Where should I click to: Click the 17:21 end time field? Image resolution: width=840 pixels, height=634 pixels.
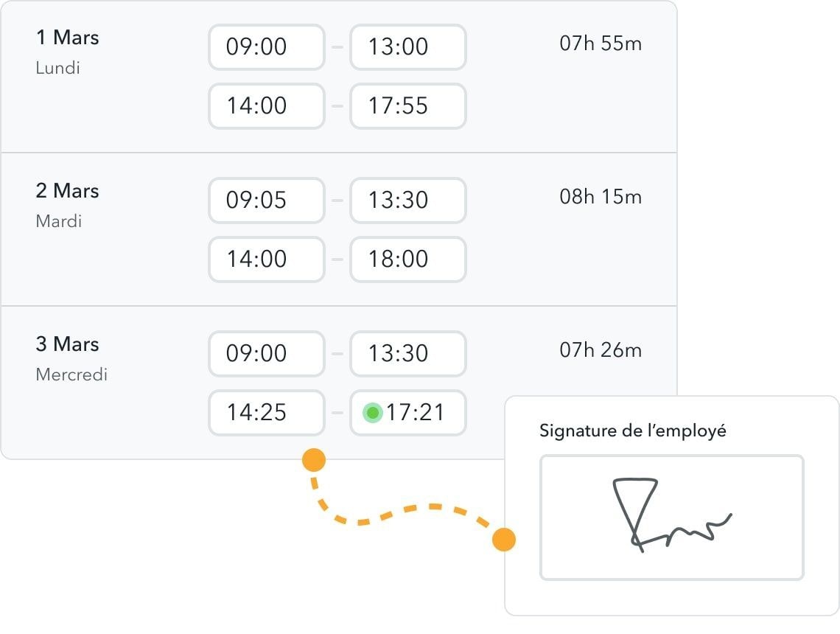[x=416, y=413]
